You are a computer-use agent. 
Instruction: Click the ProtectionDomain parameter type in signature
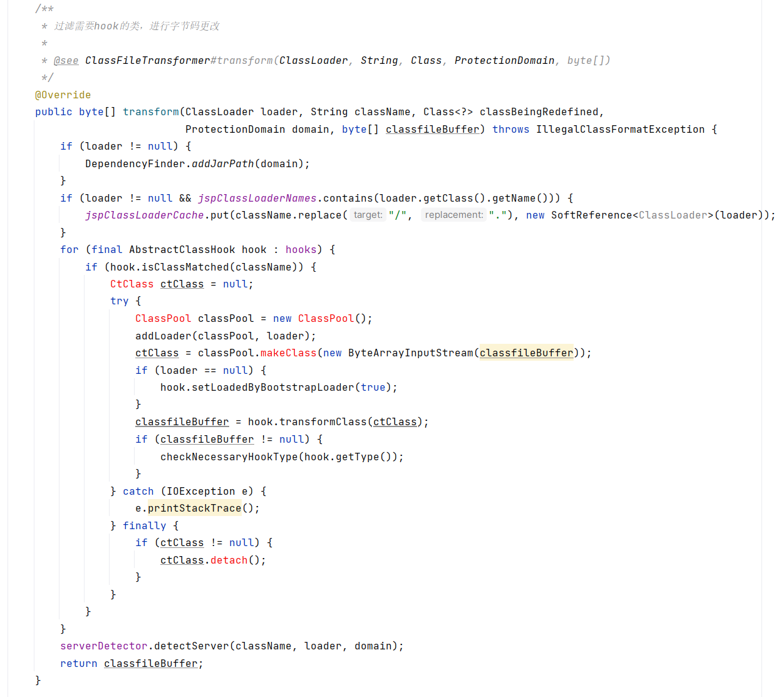pyautogui.click(x=235, y=129)
